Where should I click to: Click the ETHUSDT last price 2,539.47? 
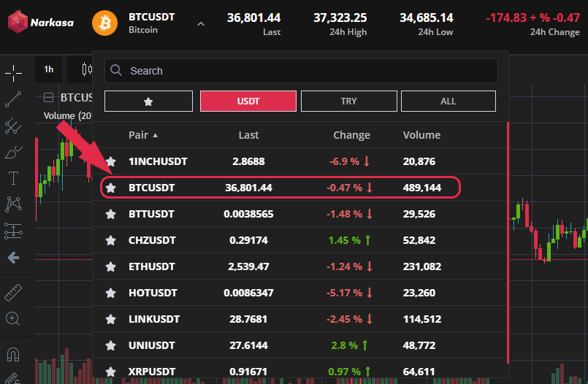coord(248,266)
